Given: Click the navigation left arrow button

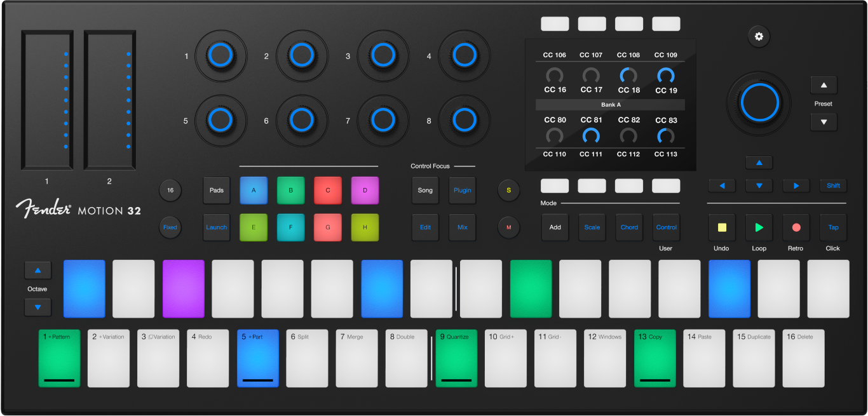Looking at the screenshot, I should pyautogui.click(x=722, y=185).
